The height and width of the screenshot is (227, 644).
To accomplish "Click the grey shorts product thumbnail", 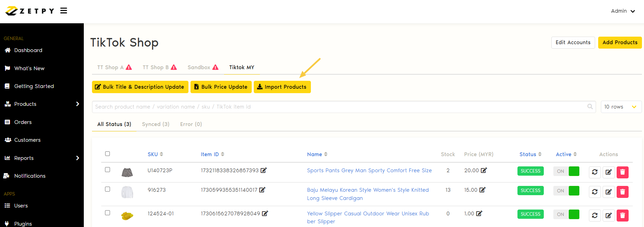I will [x=127, y=172].
